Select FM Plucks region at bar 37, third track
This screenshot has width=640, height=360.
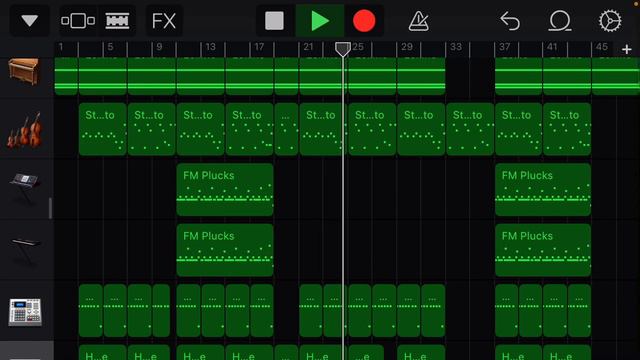(543, 189)
